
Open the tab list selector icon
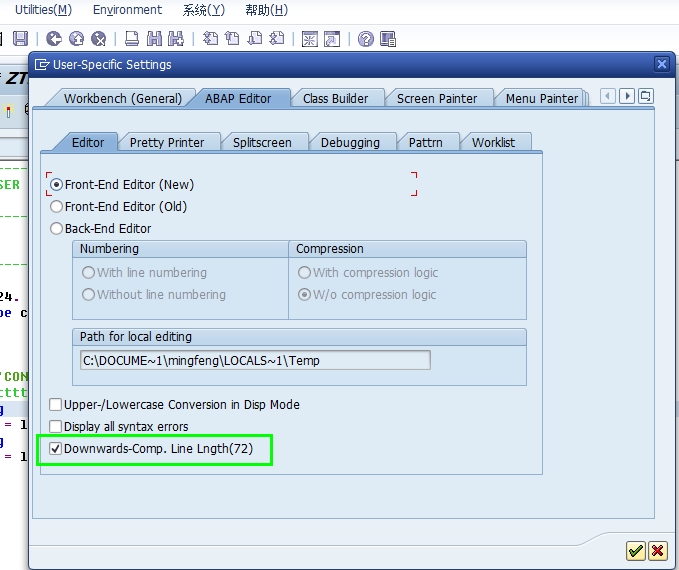[x=646, y=96]
